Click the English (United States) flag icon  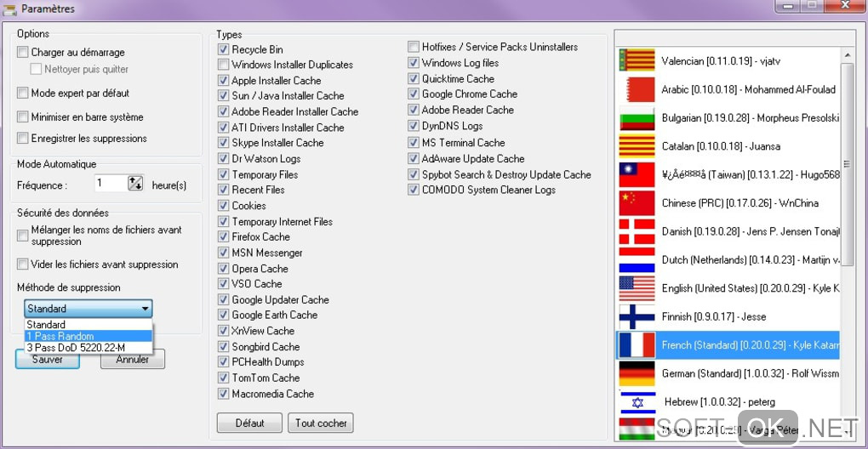tap(637, 288)
